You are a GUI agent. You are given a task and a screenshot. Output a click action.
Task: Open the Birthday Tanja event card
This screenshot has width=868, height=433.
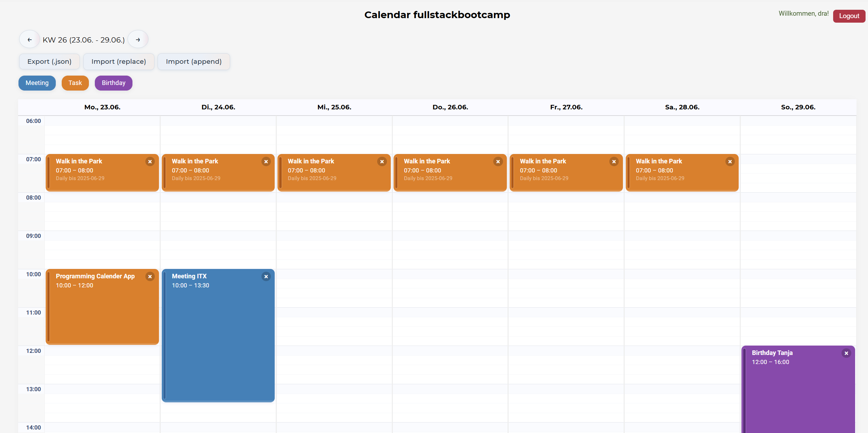click(x=798, y=389)
